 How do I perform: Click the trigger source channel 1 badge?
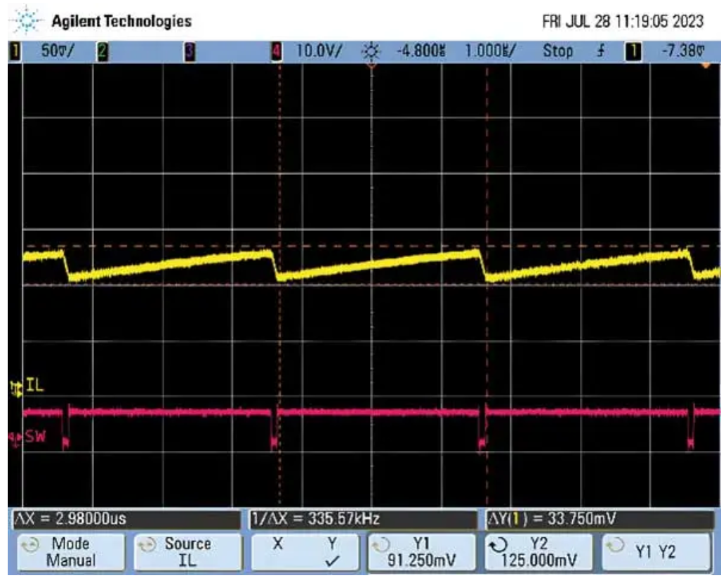point(634,51)
